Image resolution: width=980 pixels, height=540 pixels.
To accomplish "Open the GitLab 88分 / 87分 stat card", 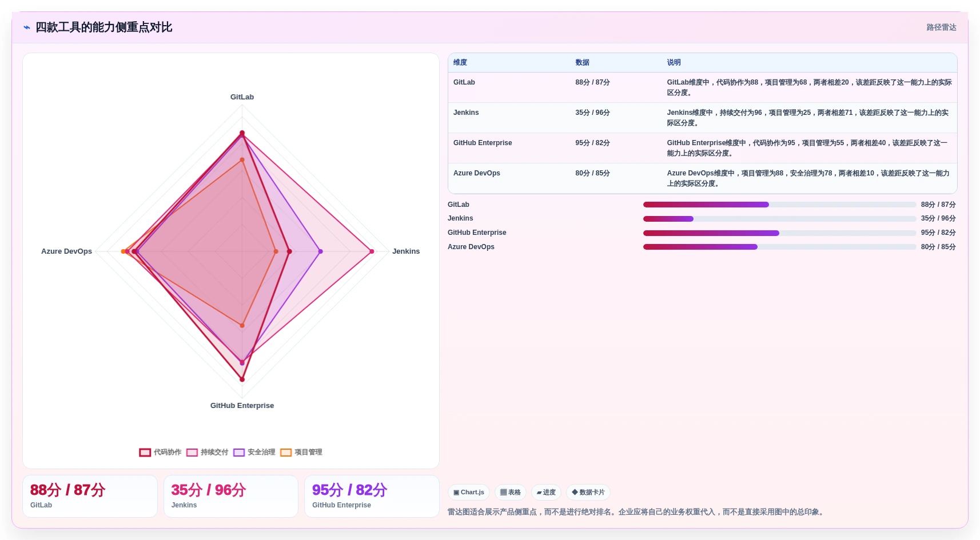I will coord(90,497).
